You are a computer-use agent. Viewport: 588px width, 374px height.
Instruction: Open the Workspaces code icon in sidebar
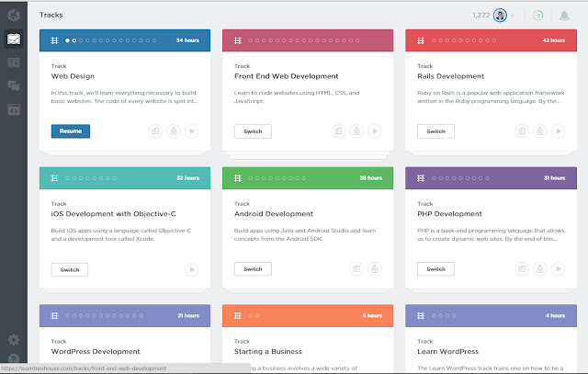coord(14,110)
